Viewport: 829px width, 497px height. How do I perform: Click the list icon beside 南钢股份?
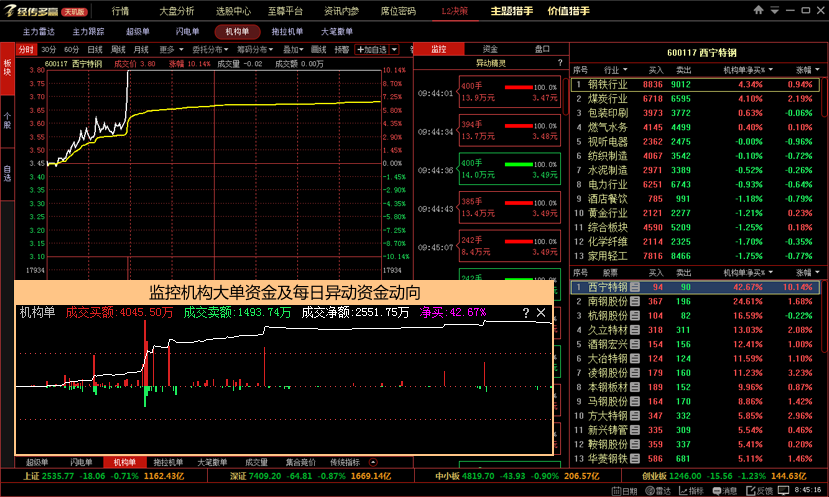point(635,301)
